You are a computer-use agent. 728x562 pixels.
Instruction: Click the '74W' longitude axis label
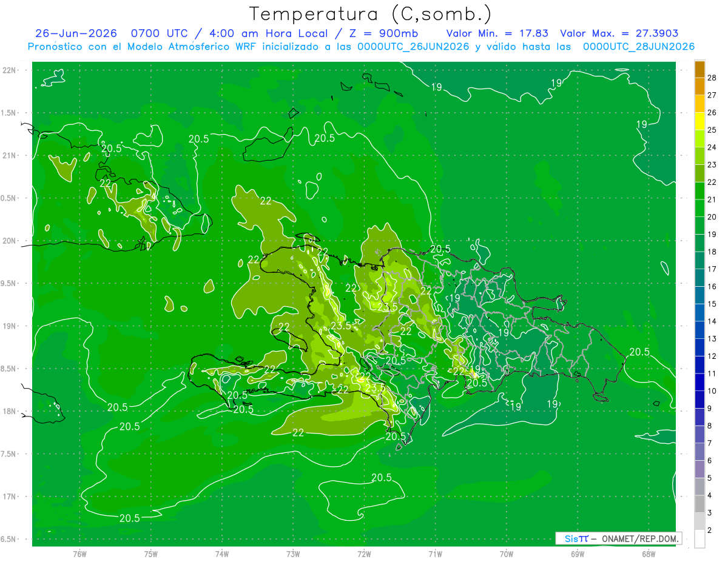click(x=222, y=554)
